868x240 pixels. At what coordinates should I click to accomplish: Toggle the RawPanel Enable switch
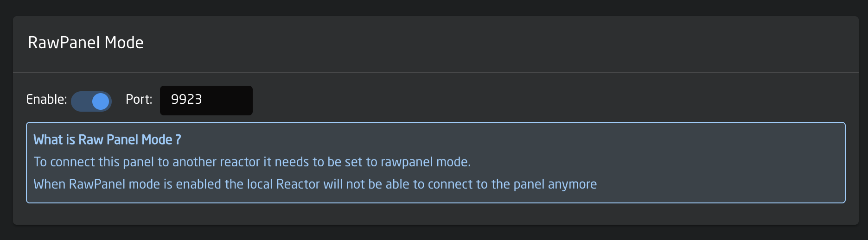click(x=91, y=101)
